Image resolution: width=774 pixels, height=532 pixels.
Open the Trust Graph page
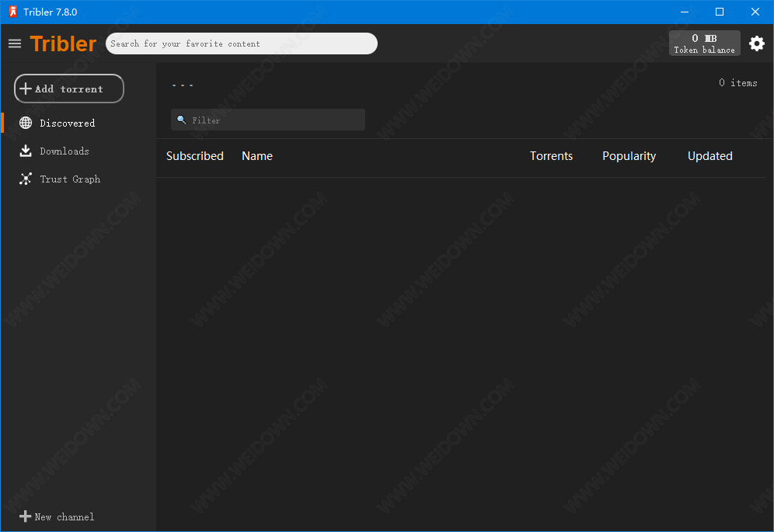[x=70, y=179]
